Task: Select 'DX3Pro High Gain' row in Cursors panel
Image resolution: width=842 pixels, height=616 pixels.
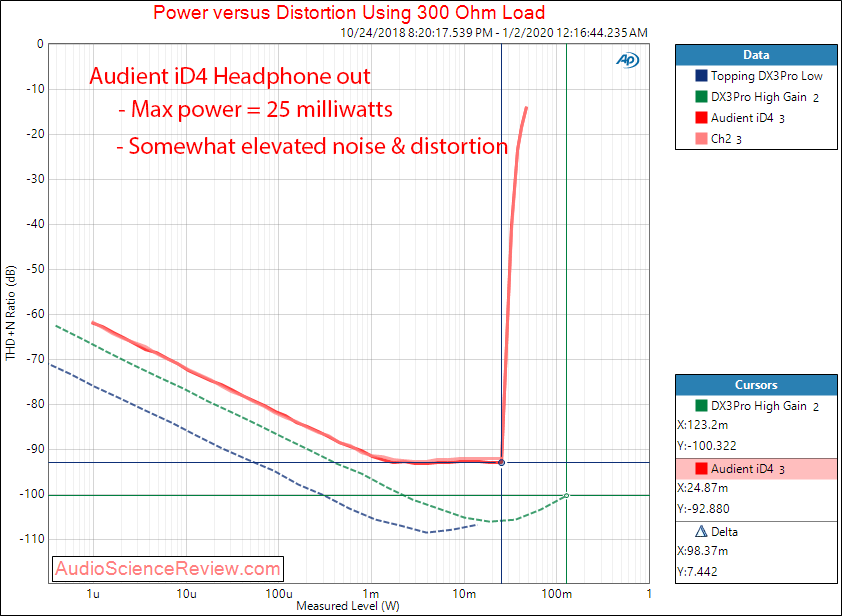Action: point(756,406)
